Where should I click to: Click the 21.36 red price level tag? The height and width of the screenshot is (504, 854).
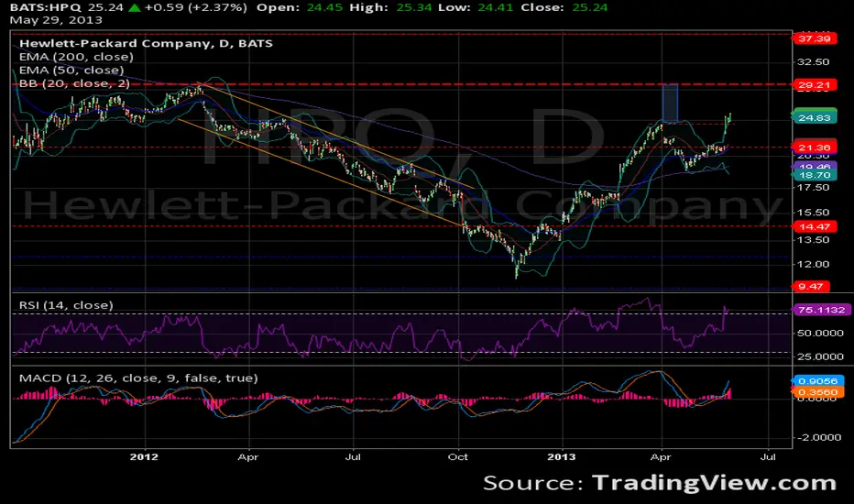tap(815, 148)
